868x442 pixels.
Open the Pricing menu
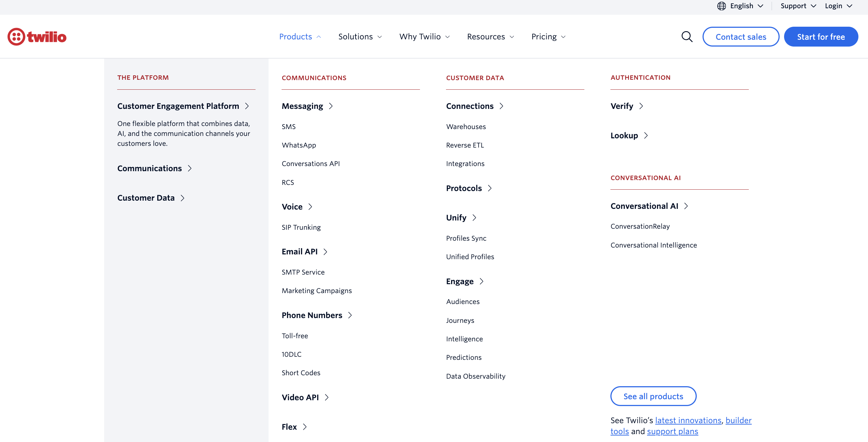point(547,37)
